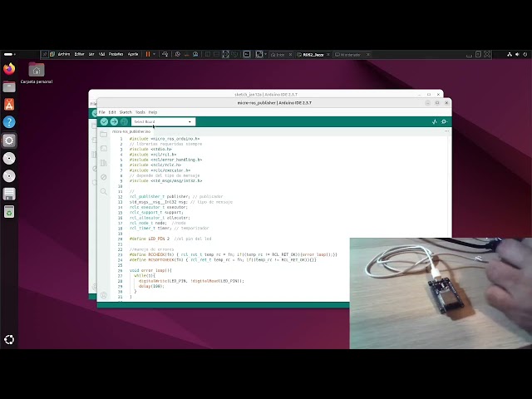The image size is (532, 399).
Task: Open the Select Board dropdown
Action: pos(163,121)
